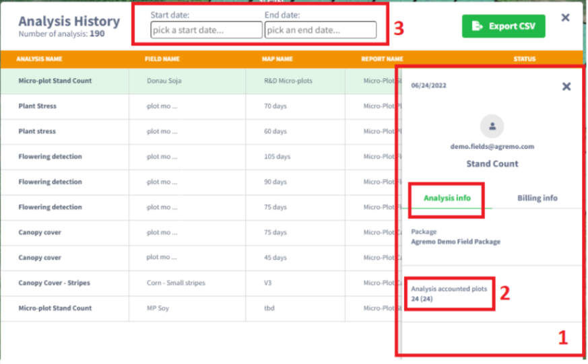Click the Status column header
Screen dimensions: 588x364
[524, 59]
